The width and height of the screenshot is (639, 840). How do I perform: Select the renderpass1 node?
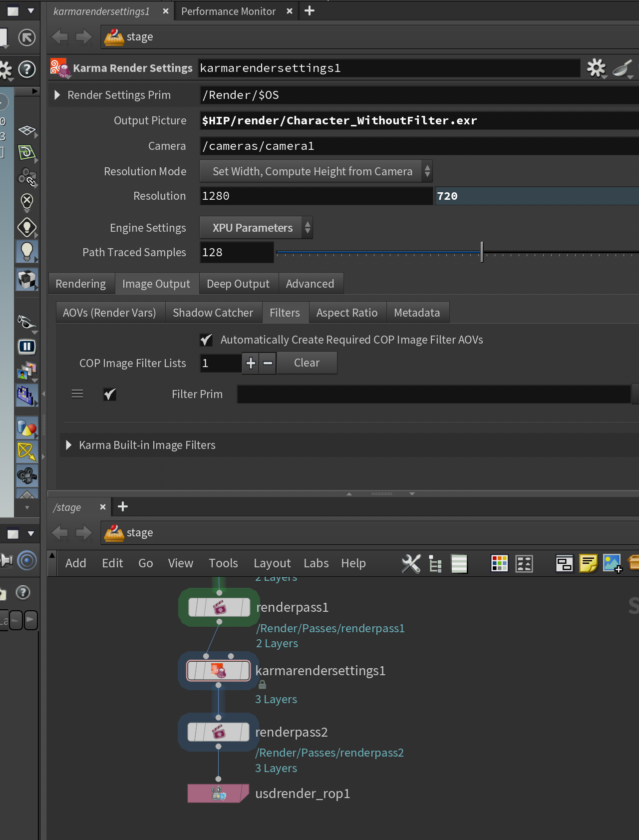click(219, 607)
